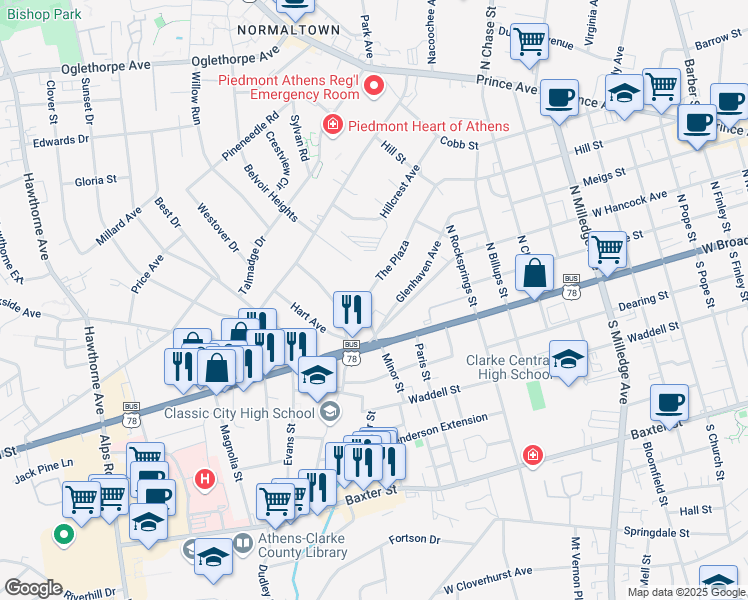Open the leftmost restaurant marker on W Broad St
The height and width of the screenshot is (600, 748).
click(180, 368)
